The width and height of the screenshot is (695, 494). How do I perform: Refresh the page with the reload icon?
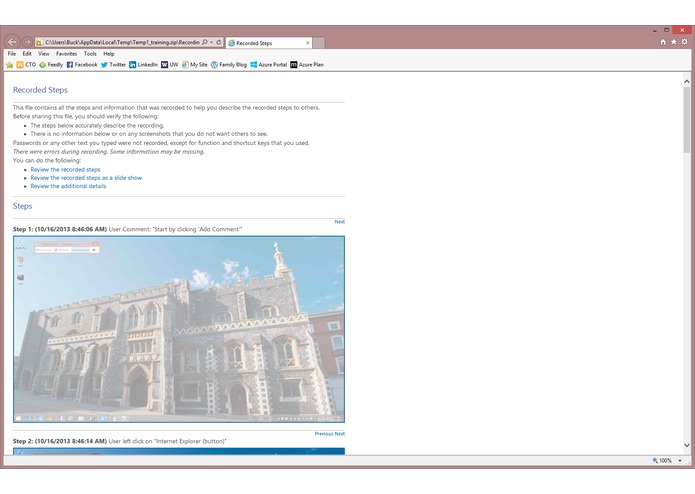(219, 43)
